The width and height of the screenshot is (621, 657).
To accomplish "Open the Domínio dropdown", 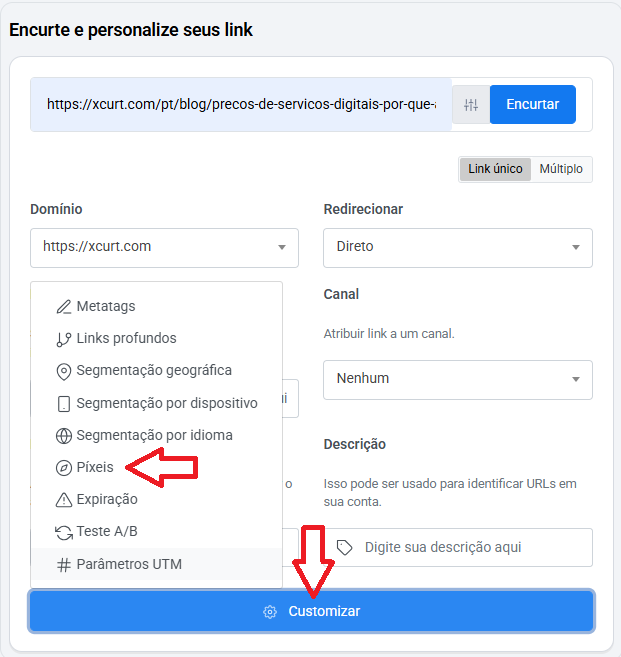I will click(x=164, y=247).
